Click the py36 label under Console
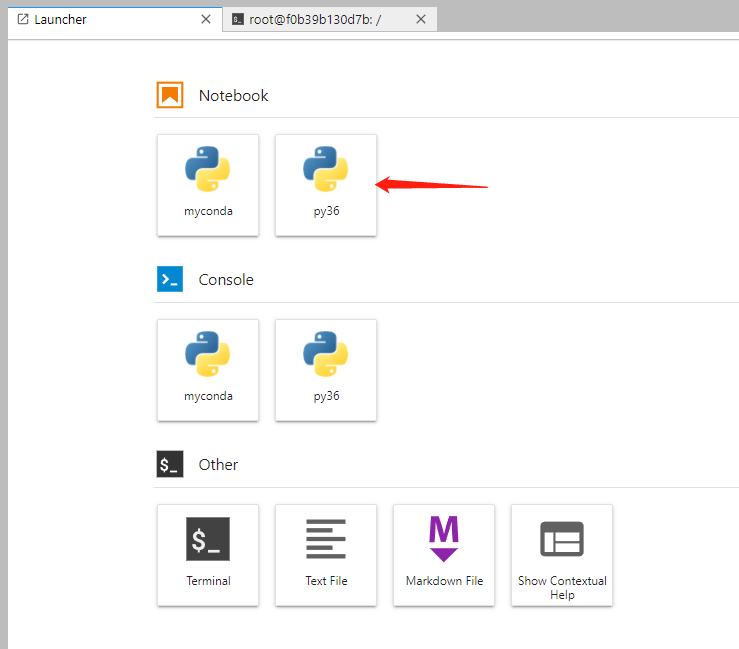 (326, 396)
